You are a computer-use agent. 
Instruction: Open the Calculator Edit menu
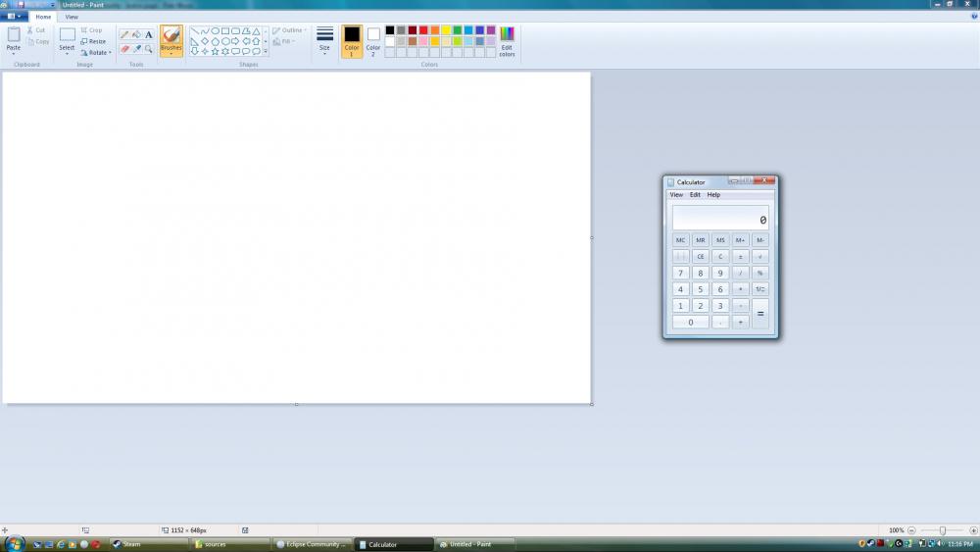pyautogui.click(x=695, y=195)
